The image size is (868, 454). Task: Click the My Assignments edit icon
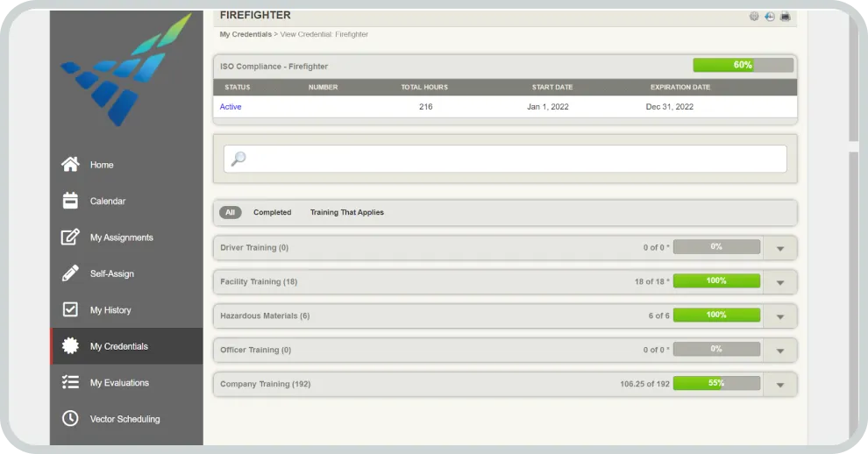pyautogui.click(x=70, y=238)
